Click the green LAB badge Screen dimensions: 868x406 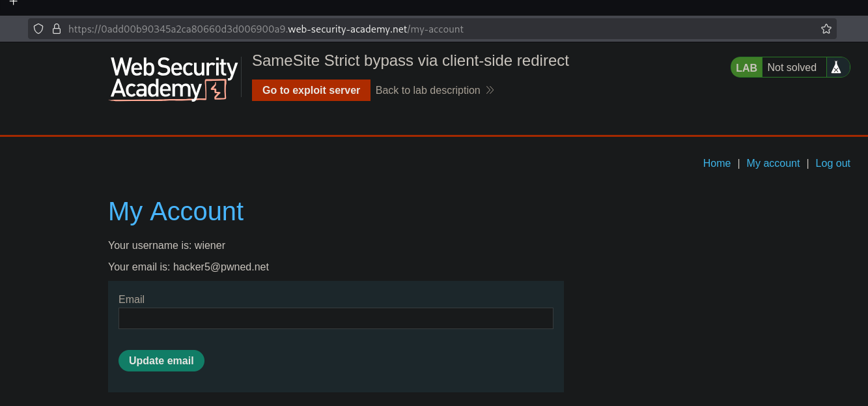point(746,67)
